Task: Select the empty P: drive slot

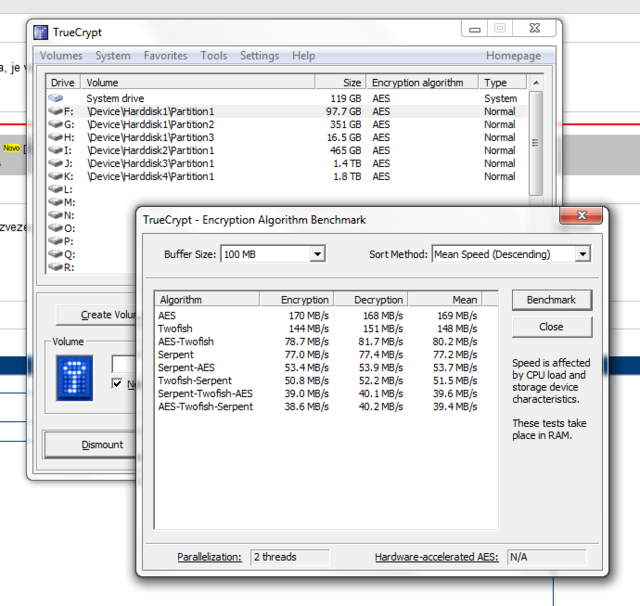Action: pos(60,242)
